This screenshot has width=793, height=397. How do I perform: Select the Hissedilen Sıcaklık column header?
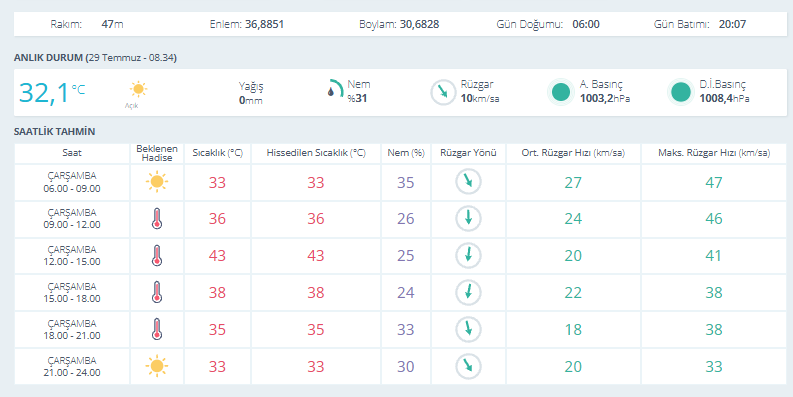point(316,153)
